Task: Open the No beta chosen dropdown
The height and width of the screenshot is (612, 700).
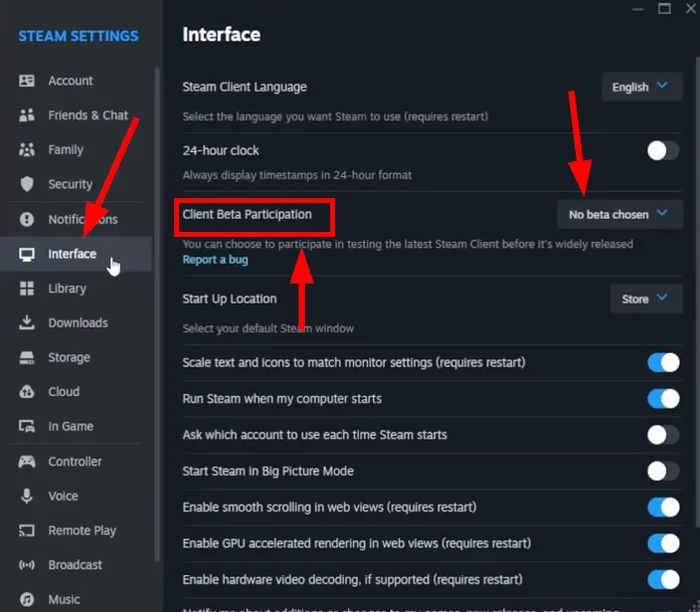Action: point(620,215)
